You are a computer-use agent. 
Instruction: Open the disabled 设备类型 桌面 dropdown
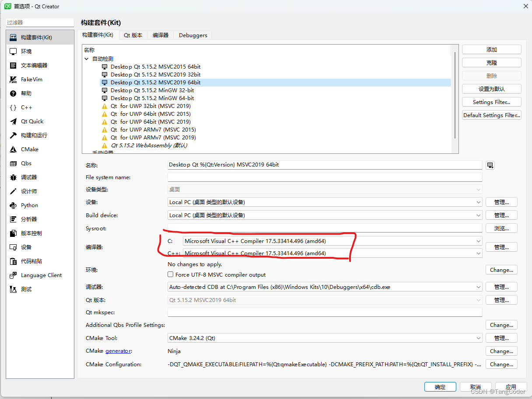tap(325, 190)
